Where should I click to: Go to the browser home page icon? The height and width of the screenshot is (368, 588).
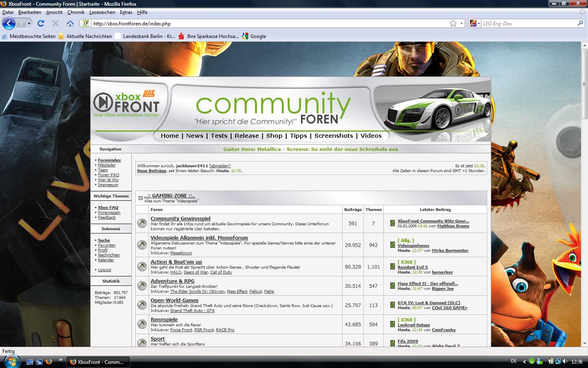click(70, 23)
